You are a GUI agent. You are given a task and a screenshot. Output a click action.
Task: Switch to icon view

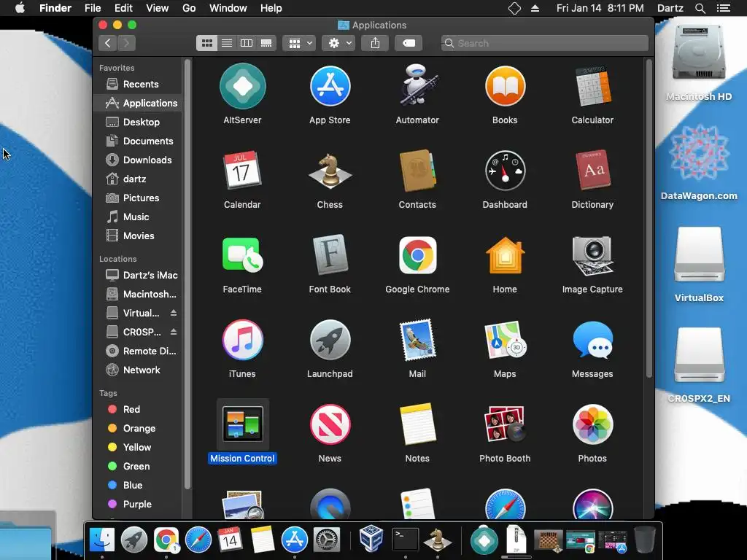click(x=206, y=43)
